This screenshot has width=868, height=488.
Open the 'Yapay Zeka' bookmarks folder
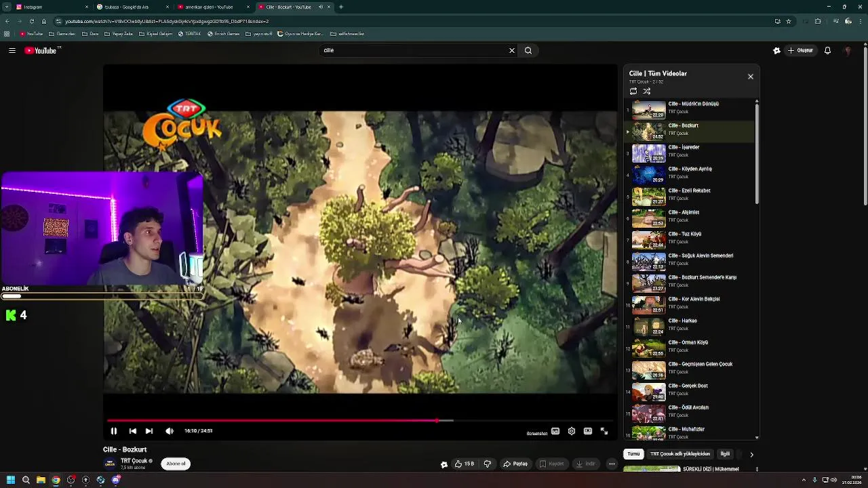point(119,34)
